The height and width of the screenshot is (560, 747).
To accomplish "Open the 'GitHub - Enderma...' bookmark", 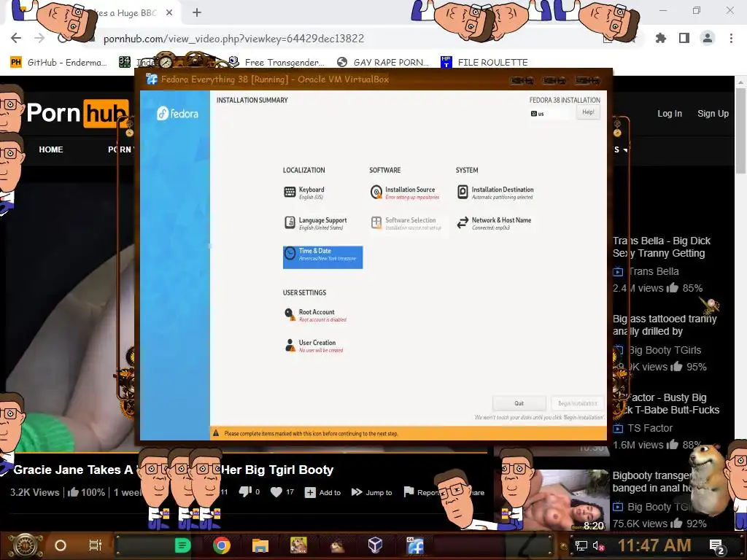I will (x=58, y=62).
